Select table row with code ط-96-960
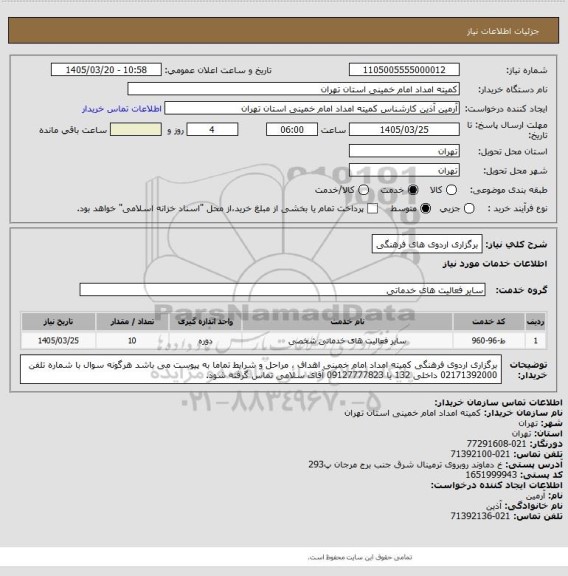Viewport: 568px width, 576px height. click(x=284, y=341)
